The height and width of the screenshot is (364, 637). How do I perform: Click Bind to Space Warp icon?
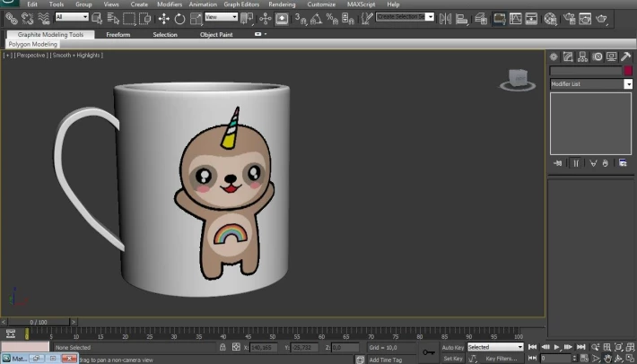point(43,19)
